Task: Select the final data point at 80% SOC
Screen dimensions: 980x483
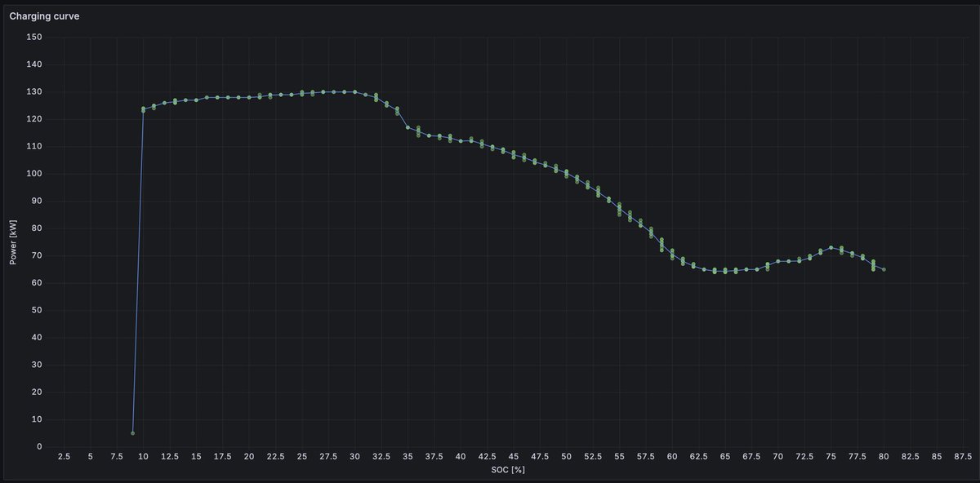Action: tap(884, 269)
